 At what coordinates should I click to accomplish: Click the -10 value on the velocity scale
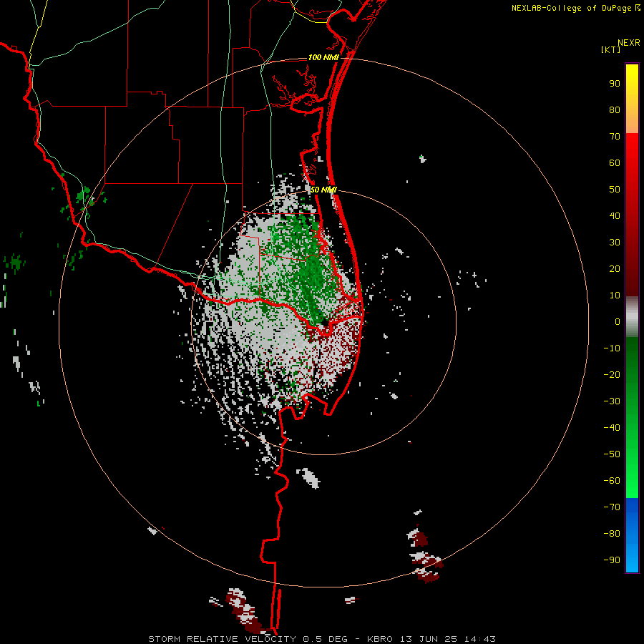click(x=612, y=348)
